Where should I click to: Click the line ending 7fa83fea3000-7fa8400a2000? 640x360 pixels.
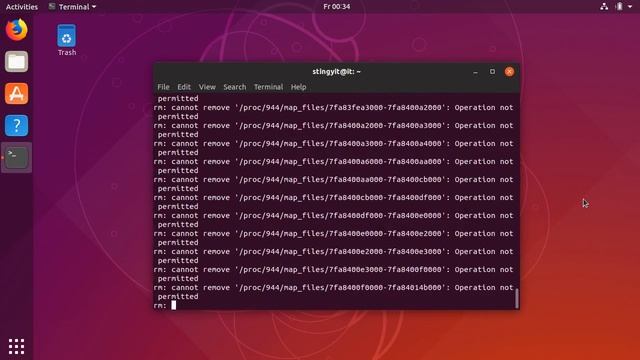click(x=333, y=108)
